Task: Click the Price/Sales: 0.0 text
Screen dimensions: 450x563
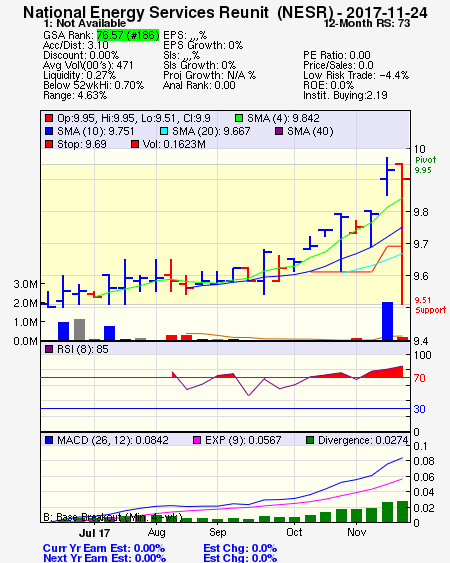Action: click(x=338, y=65)
